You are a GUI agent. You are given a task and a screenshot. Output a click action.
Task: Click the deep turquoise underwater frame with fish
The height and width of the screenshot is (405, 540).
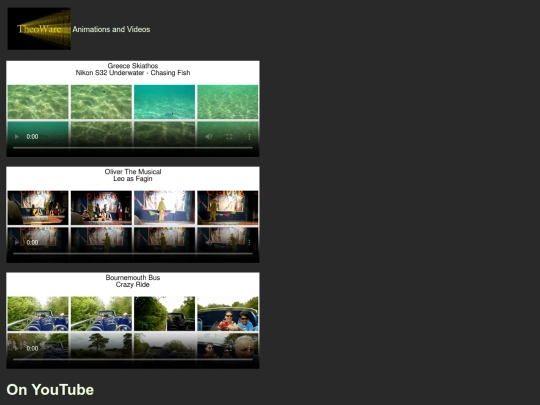tap(164, 102)
